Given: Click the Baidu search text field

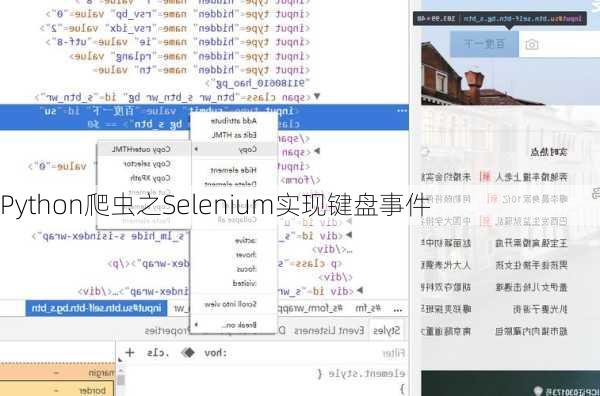Looking at the screenshot, I should click(559, 44).
